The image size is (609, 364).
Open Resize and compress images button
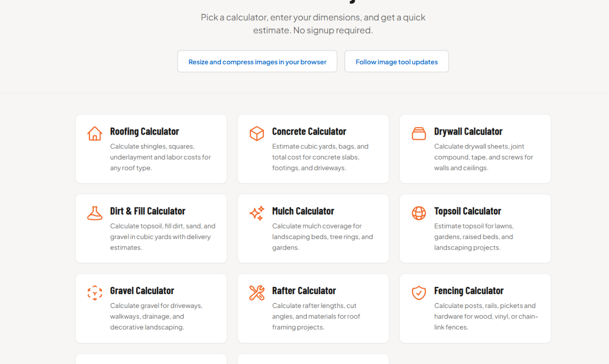(257, 62)
